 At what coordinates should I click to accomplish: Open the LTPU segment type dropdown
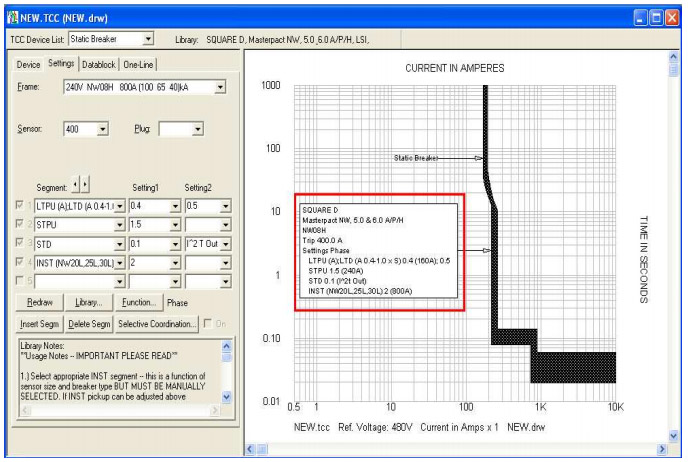(x=119, y=206)
